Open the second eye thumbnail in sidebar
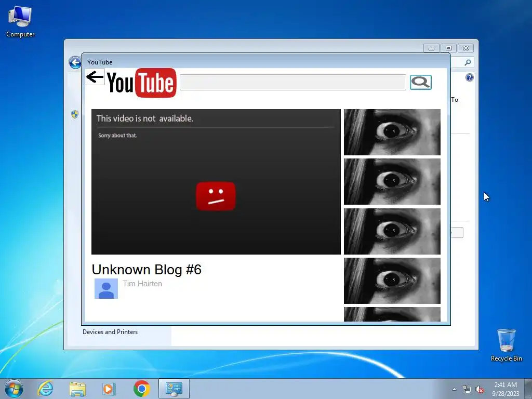 (x=392, y=182)
